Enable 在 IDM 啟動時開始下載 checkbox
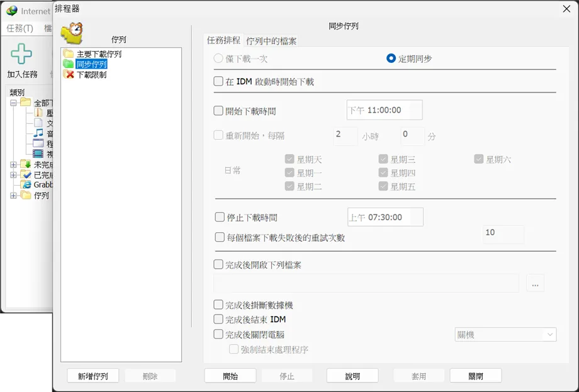This screenshot has height=392, width=579. (218, 81)
